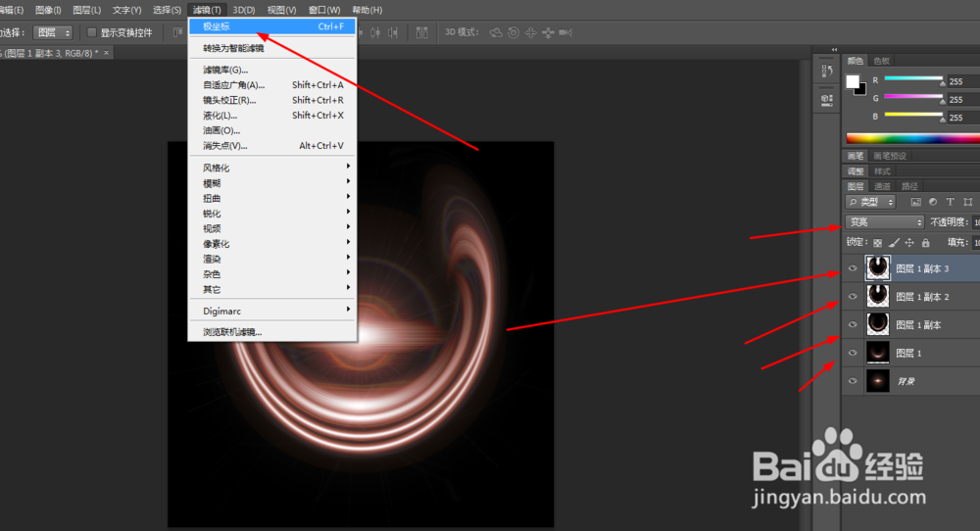
Task: Switch to the 路径 tab
Action: 909,186
